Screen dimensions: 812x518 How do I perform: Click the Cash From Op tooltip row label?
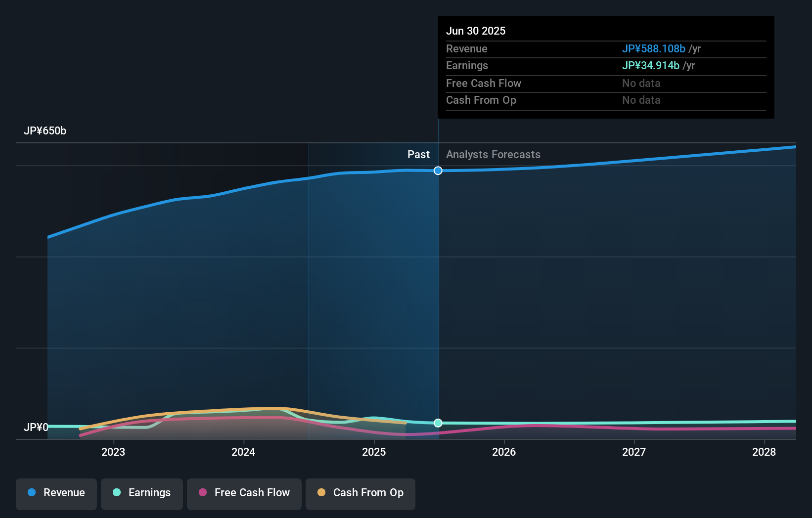point(481,100)
